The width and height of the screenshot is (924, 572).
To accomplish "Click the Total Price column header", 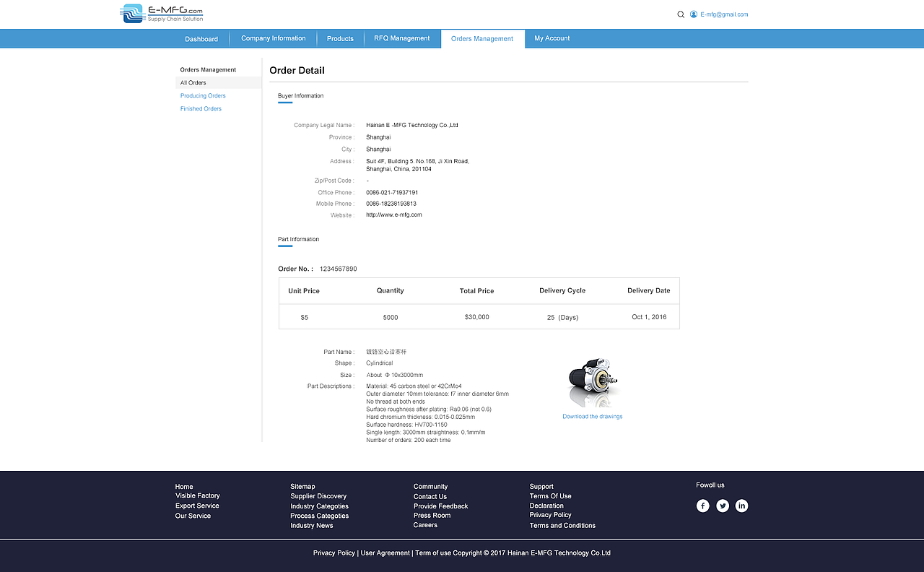I will (477, 291).
